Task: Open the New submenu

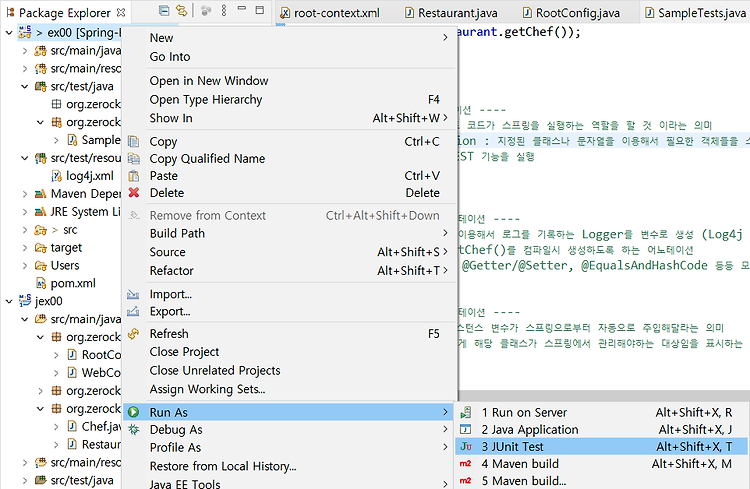Action: point(290,38)
